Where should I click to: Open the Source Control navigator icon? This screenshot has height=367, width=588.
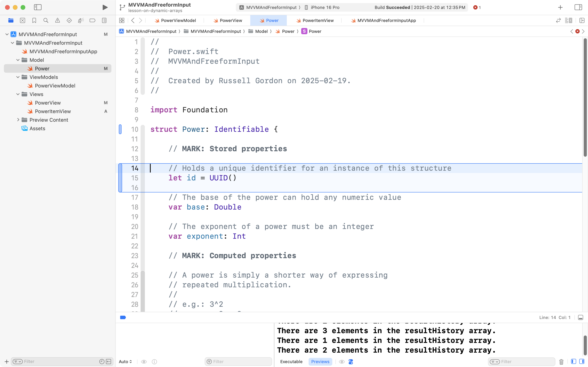(23, 20)
